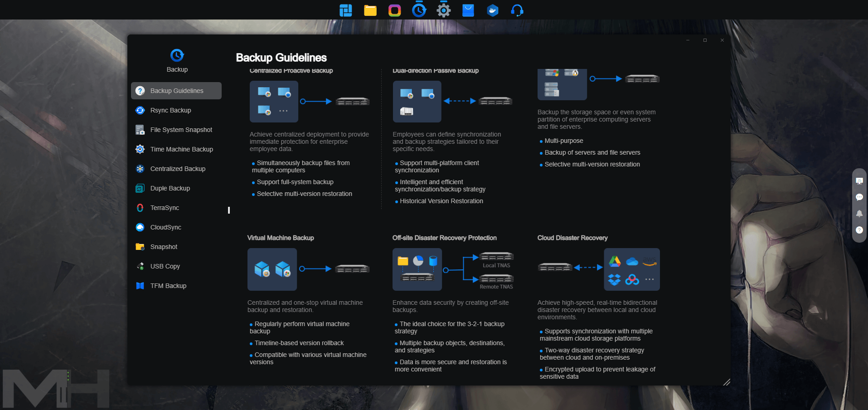The width and height of the screenshot is (868, 410).
Task: Open the CloudSync cloud icon
Action: (x=140, y=227)
